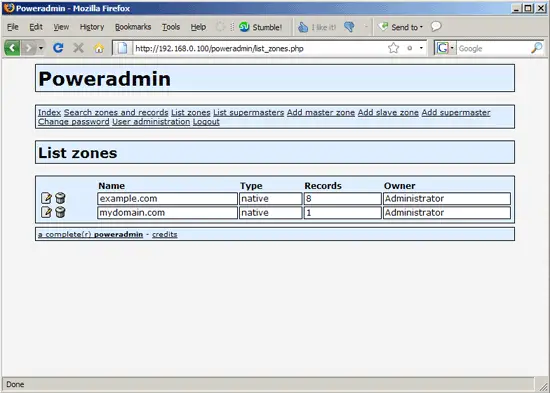Open the Bookmarks menu
Viewport: 550px width, 393px height.
point(133,27)
